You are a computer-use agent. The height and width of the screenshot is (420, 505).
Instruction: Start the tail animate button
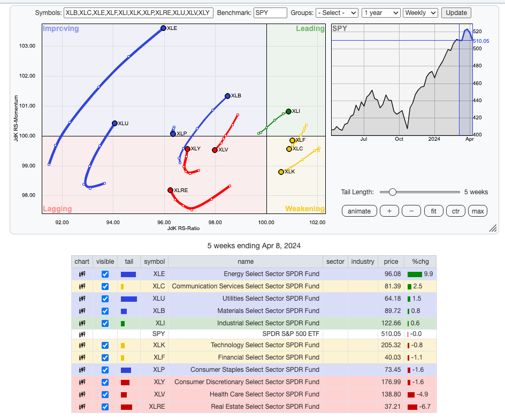point(359,211)
